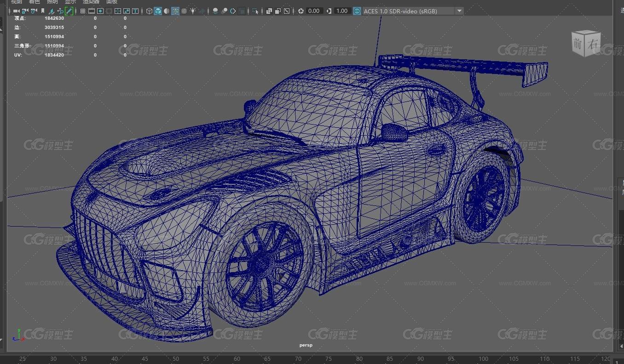This screenshot has width=624, height=364.
Task: Click the 顶点 count 1842630
Action: 54,18
